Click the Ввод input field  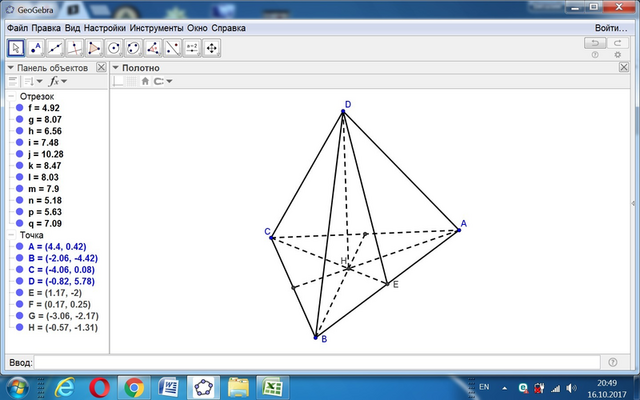point(317,362)
